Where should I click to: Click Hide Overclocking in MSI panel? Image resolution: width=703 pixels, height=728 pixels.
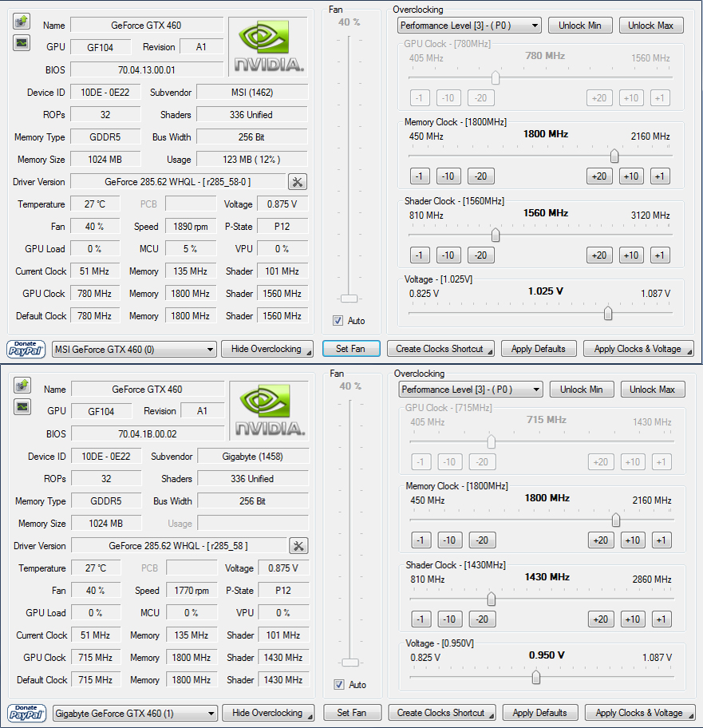[x=267, y=349]
